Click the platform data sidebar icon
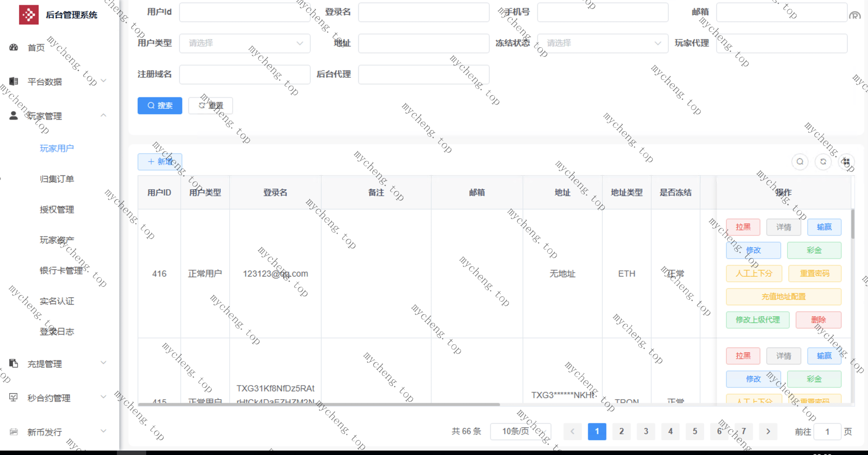868x455 pixels. [14, 81]
